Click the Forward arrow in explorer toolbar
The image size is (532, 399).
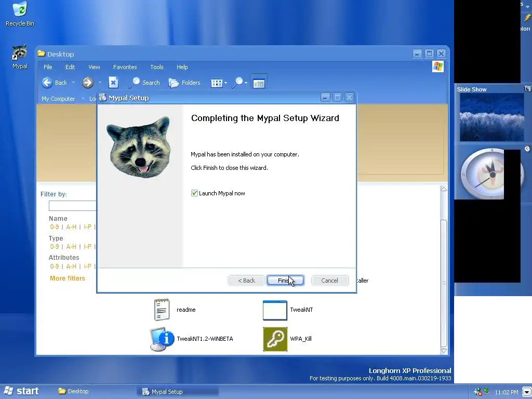pos(87,83)
